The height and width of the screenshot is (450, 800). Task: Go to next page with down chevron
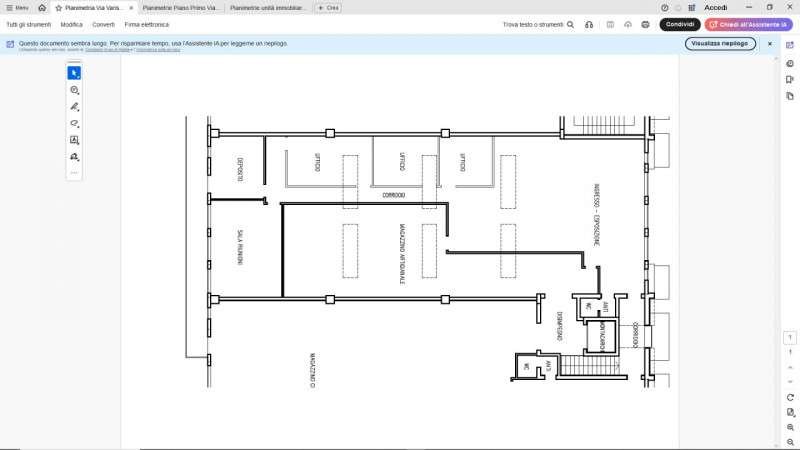tap(790, 381)
